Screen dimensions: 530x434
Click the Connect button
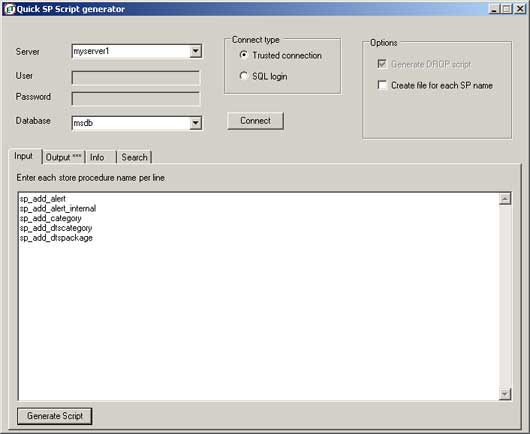255,121
